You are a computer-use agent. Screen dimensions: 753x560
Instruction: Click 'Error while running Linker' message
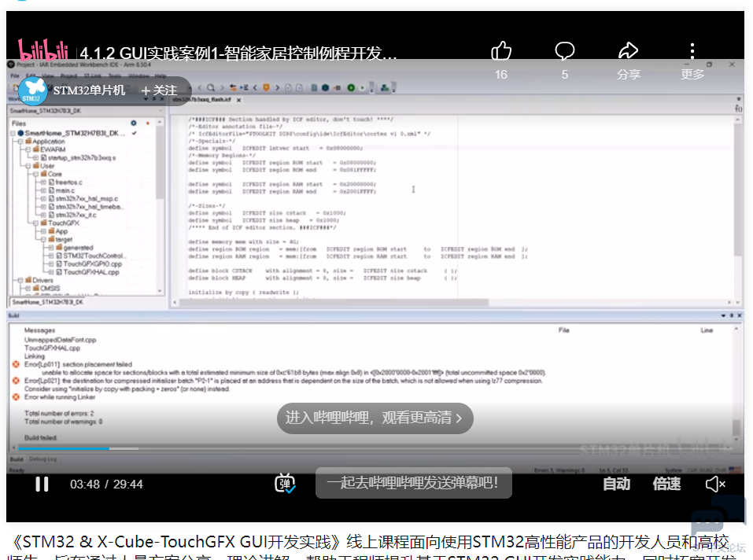coord(60,397)
